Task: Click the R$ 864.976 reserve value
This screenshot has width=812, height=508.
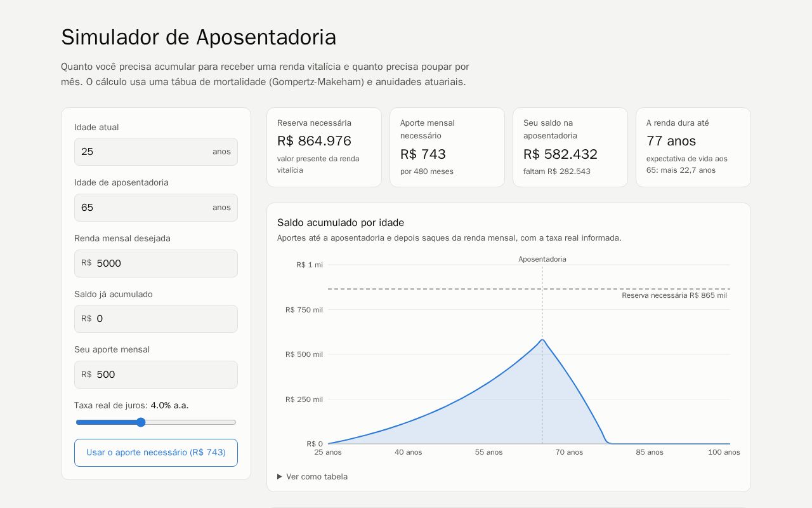Action: click(314, 141)
